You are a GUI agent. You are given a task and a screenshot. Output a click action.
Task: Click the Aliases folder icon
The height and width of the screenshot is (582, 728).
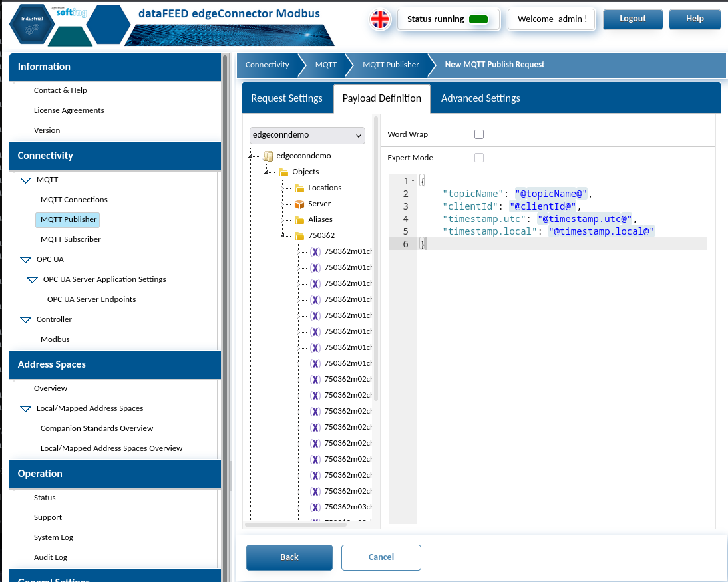point(299,219)
